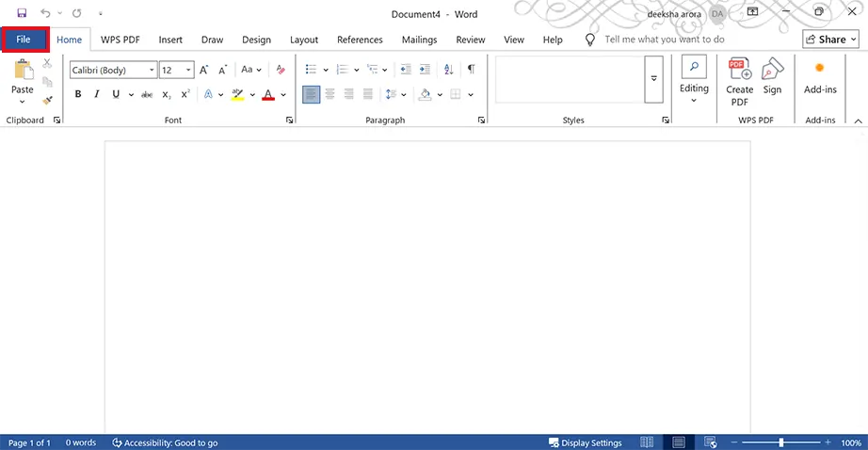The image size is (868, 450).
Task: Decrease font size with smaller A
Action: tap(222, 70)
